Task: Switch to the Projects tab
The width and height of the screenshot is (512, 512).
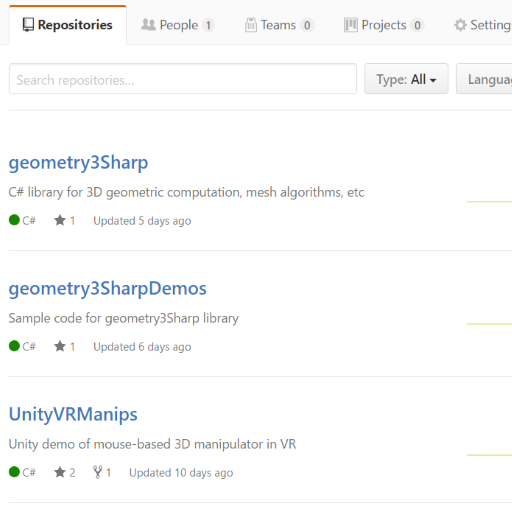Action: 384,25
